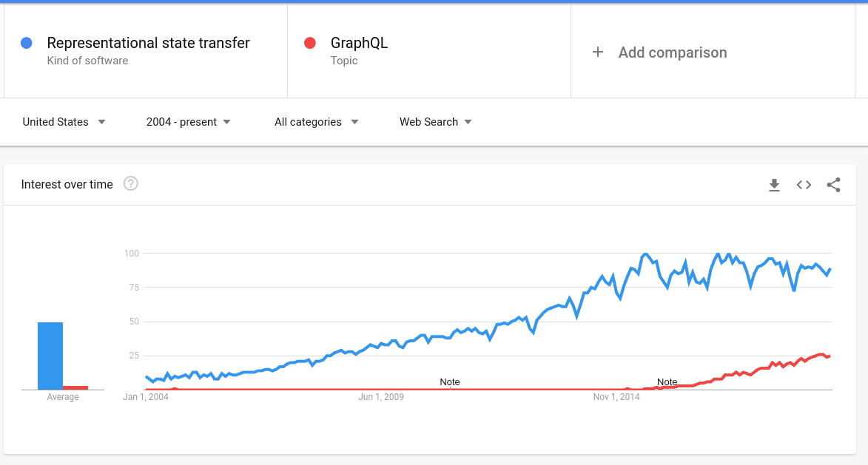Viewport: 868px width, 465px height.
Task: Expand the Web Search type dropdown
Action: [436, 122]
